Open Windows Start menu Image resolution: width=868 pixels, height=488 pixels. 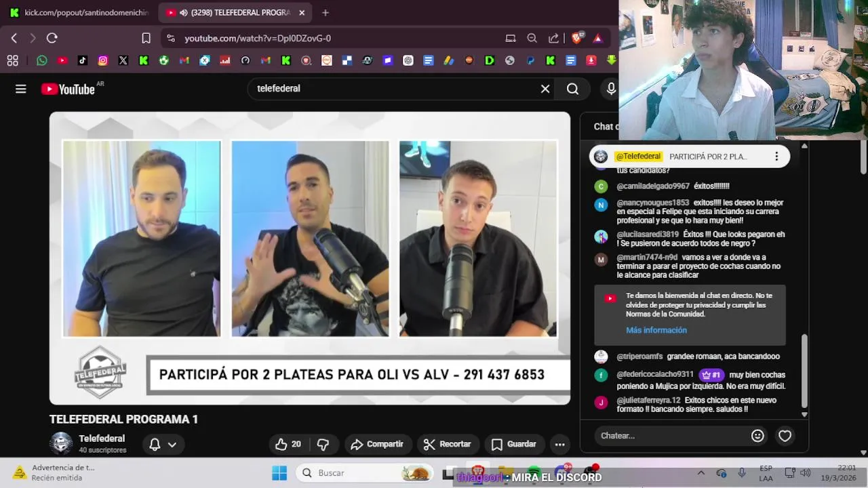tap(279, 473)
